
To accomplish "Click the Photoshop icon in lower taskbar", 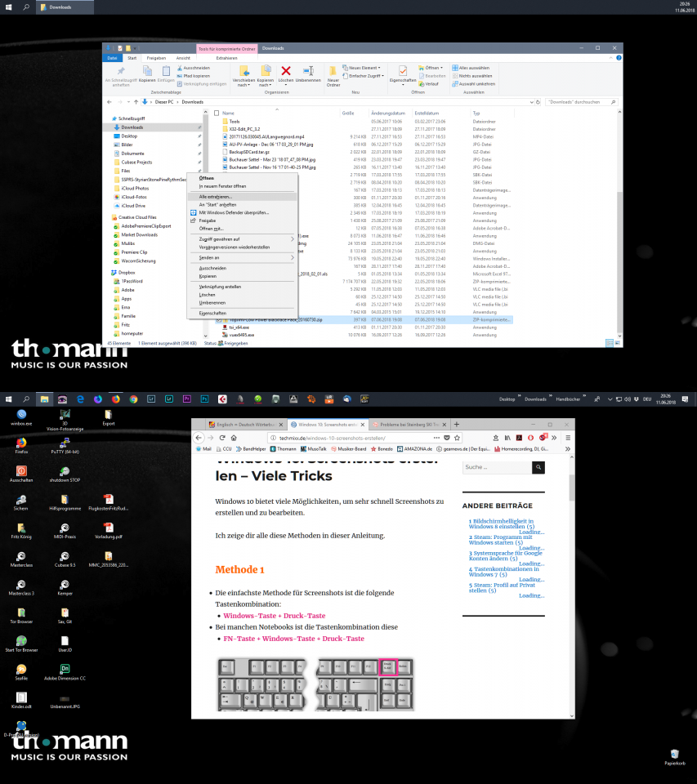I will tap(204, 399).
